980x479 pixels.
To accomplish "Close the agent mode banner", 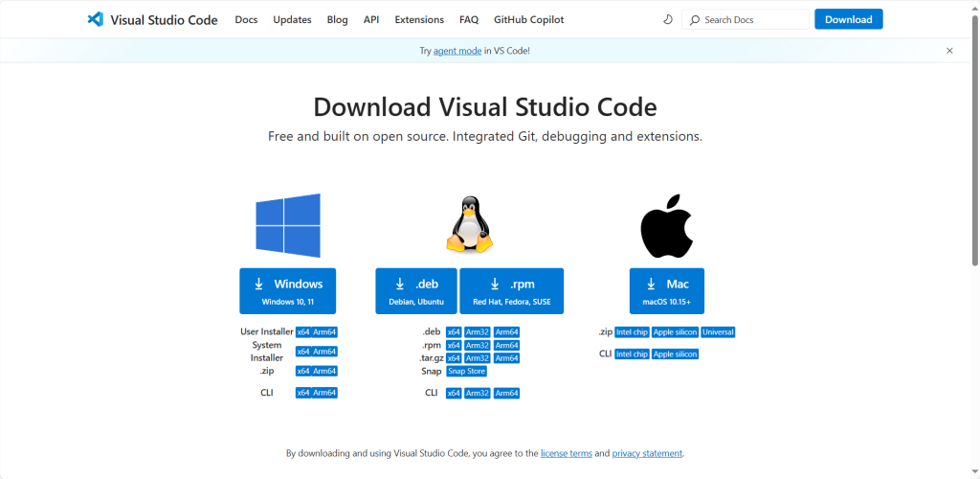I will [x=949, y=51].
